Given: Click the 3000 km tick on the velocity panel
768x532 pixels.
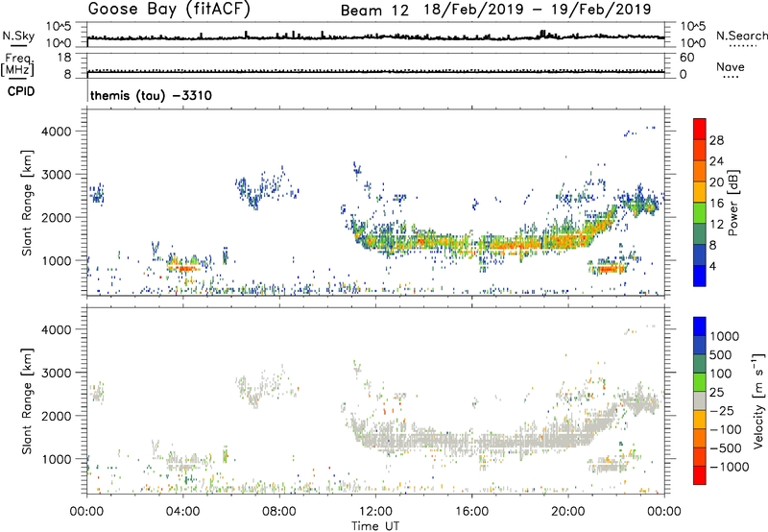Looking at the screenshot, I should (57, 373).
